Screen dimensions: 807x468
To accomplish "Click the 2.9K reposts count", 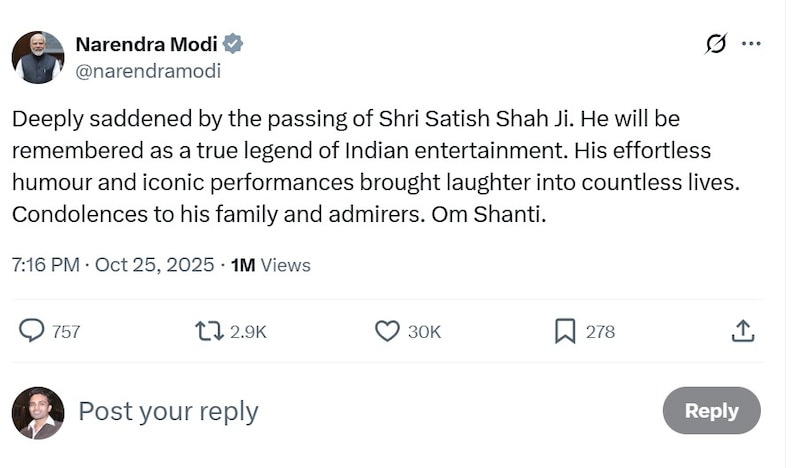I will (x=248, y=332).
